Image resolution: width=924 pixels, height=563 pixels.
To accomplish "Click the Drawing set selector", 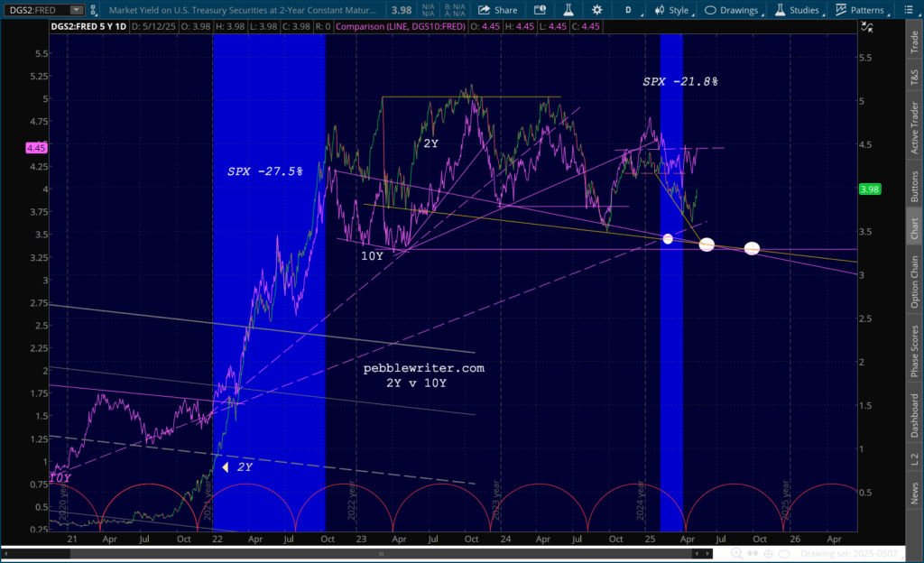I will [846, 552].
